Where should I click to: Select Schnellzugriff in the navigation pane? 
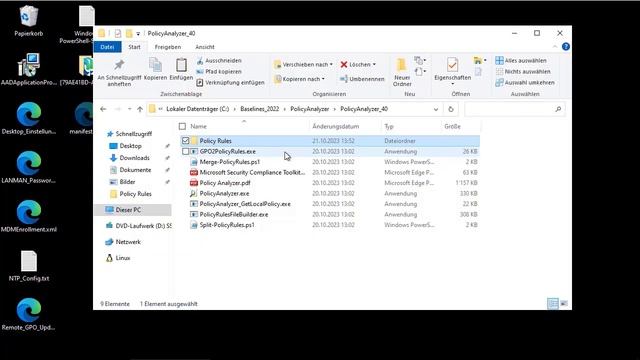133,134
